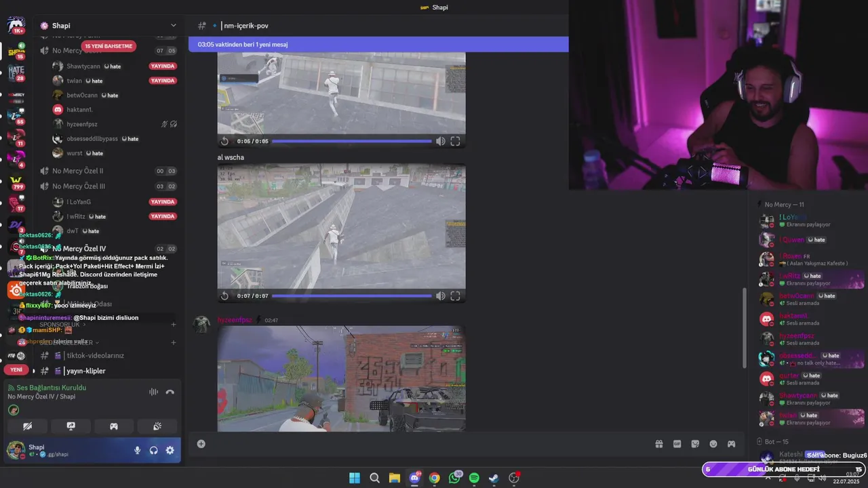
Task: Open WhatsApp from taskbar
Action: (x=454, y=478)
